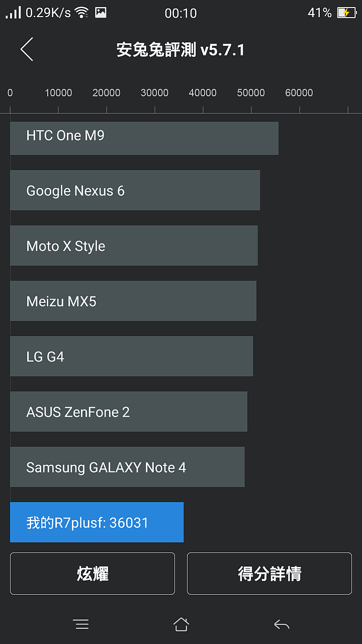
Task: Tap the picture notification icon
Action: click(x=101, y=13)
